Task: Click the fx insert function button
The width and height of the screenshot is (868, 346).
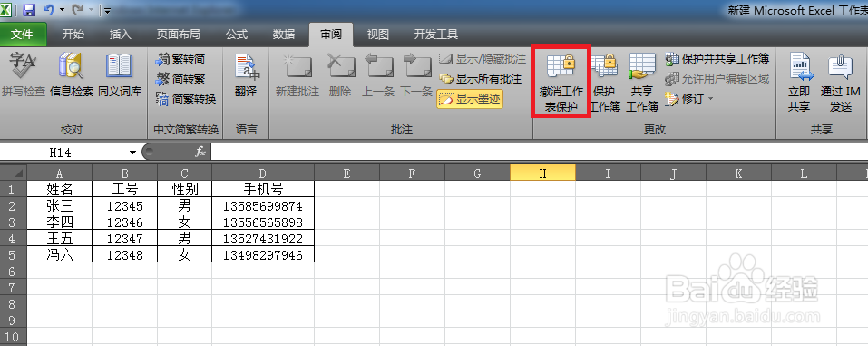Action: pos(200,152)
